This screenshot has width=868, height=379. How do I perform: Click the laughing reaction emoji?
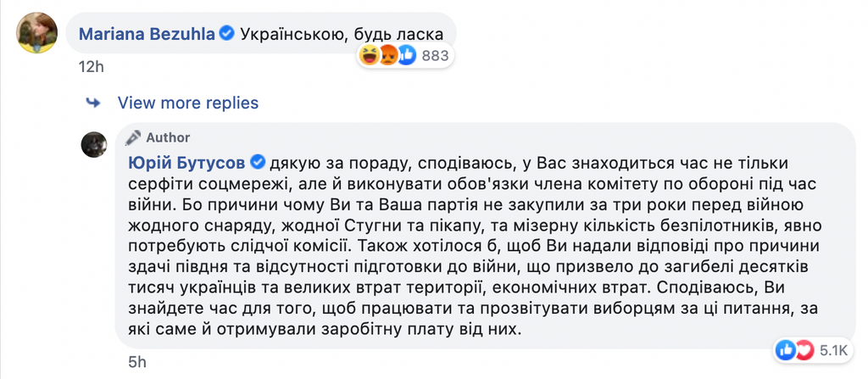(369, 56)
